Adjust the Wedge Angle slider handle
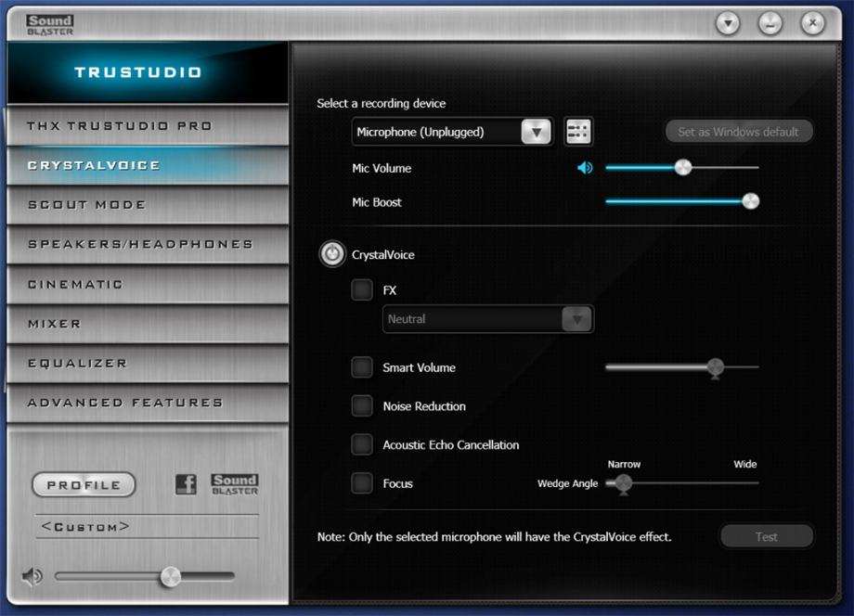The width and height of the screenshot is (854, 616). (x=624, y=483)
